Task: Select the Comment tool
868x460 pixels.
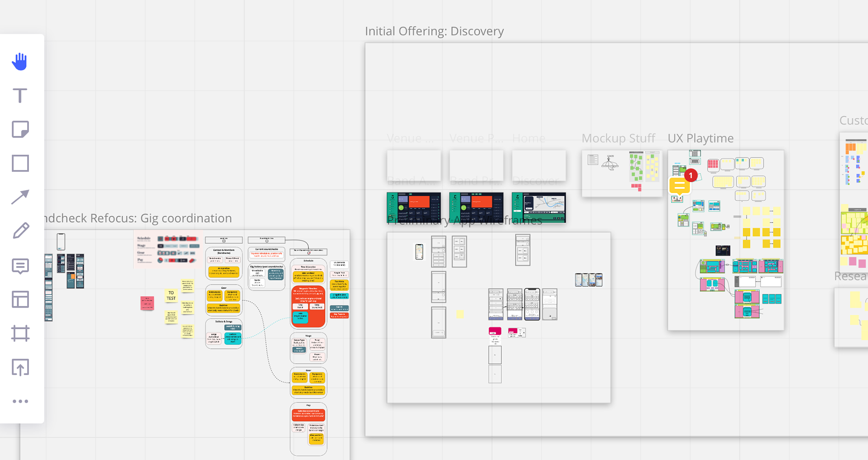Action: (x=20, y=266)
